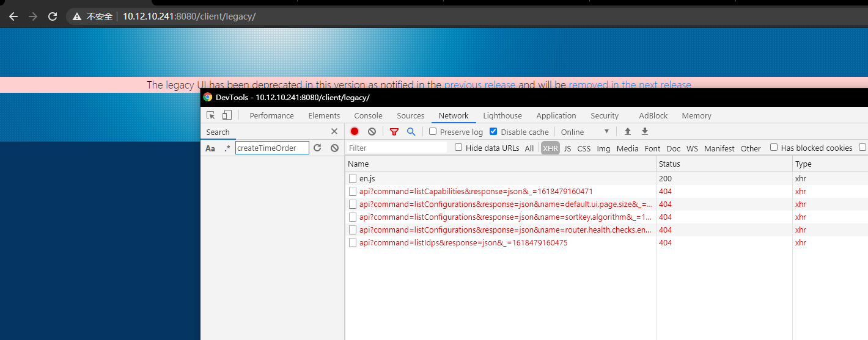Screen dimensions: 868x340
Task: Check Has blocked cookies
Action: [774, 148]
